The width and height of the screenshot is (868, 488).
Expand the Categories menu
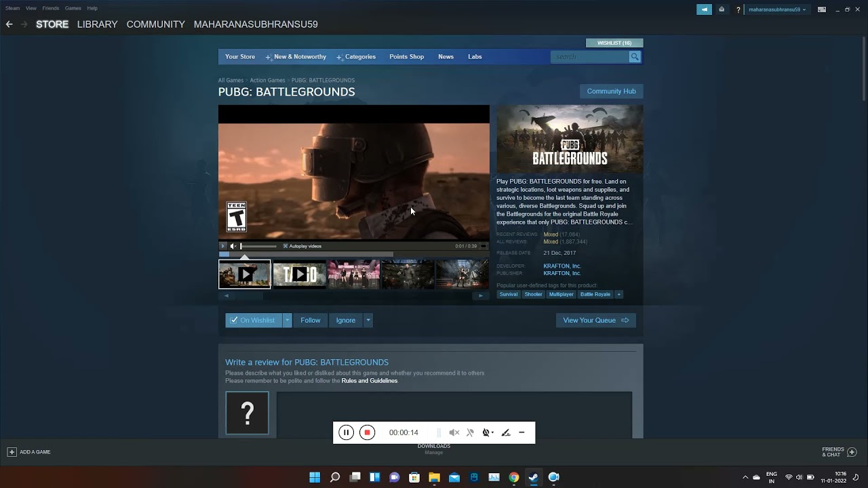pos(357,57)
